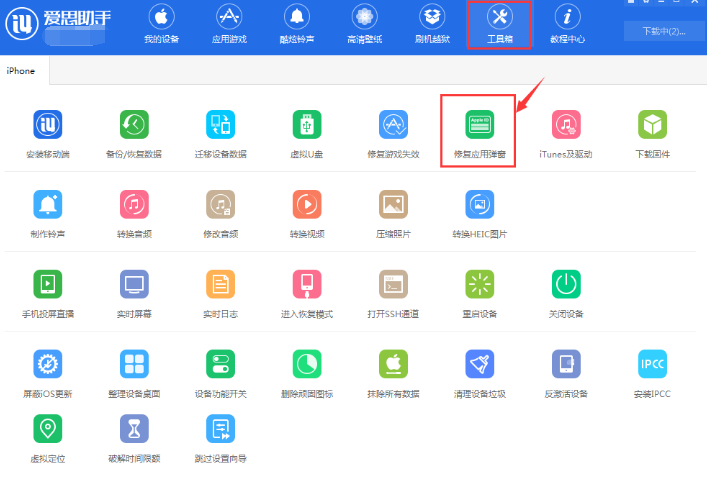Open 设备功能开关 feature switches tool
Image resolution: width=707 pixels, height=484 pixels.
[x=220, y=364]
